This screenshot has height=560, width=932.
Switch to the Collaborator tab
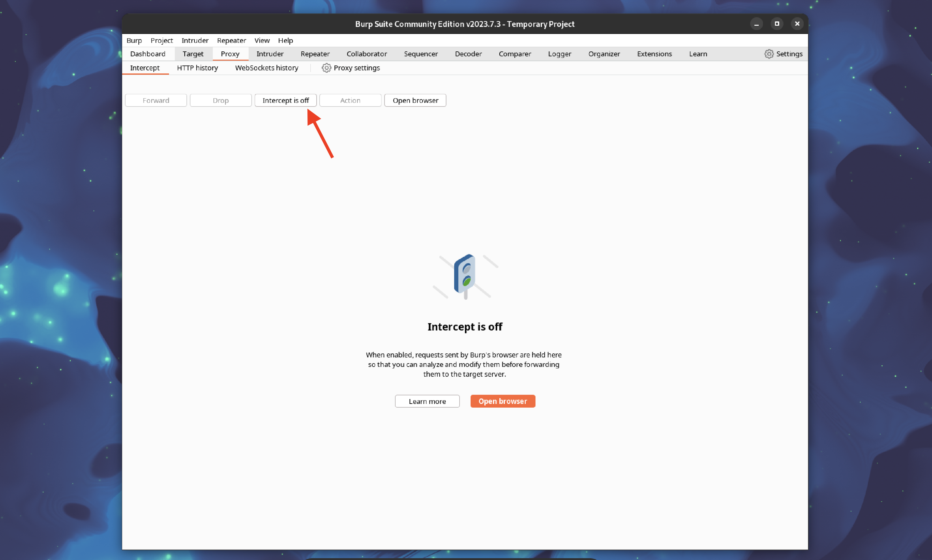[x=366, y=54]
